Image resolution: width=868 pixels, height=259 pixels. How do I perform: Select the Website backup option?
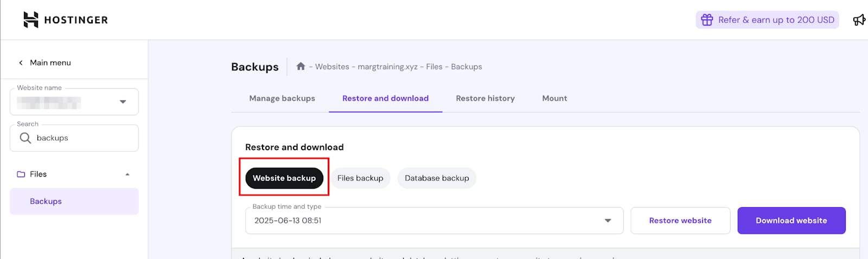pos(284,178)
